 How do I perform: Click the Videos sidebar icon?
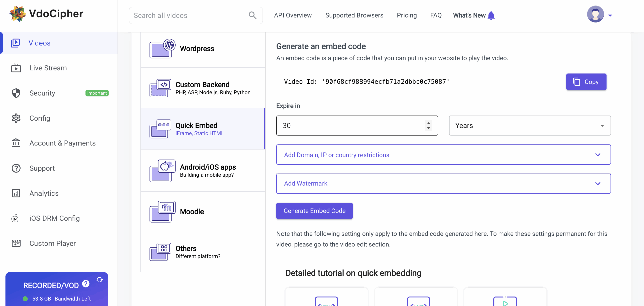[x=15, y=43]
